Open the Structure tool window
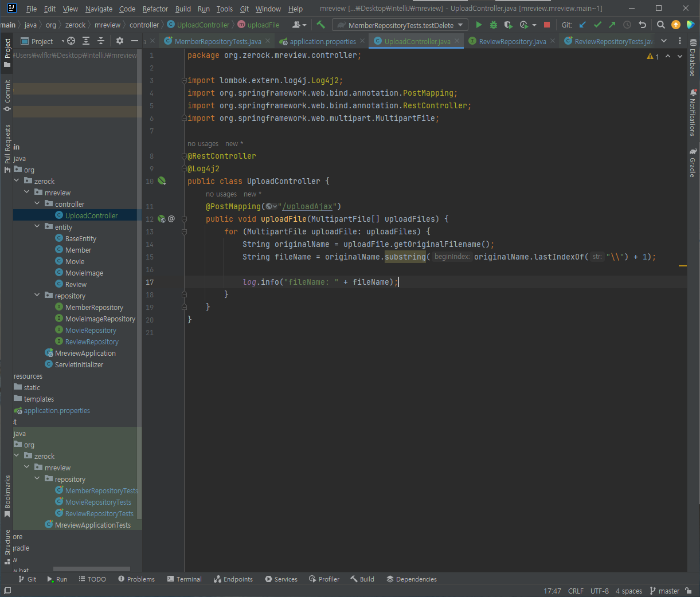The height and width of the screenshot is (597, 700). tap(7, 547)
